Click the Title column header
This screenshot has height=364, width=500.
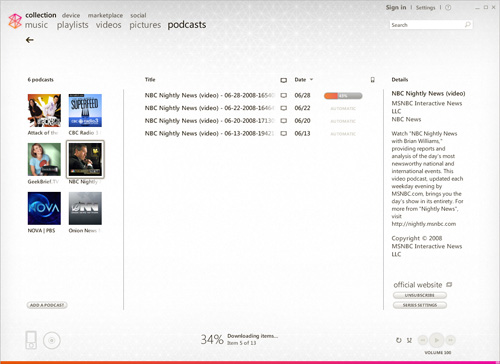150,79
